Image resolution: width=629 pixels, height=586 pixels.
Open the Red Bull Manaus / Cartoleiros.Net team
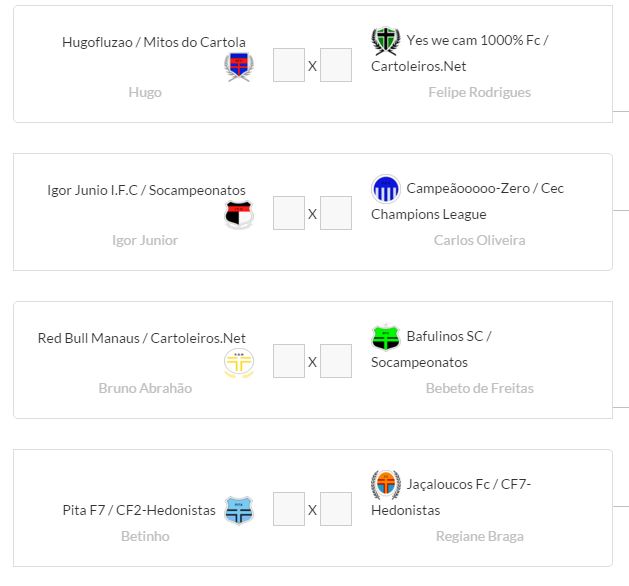[x=142, y=338]
